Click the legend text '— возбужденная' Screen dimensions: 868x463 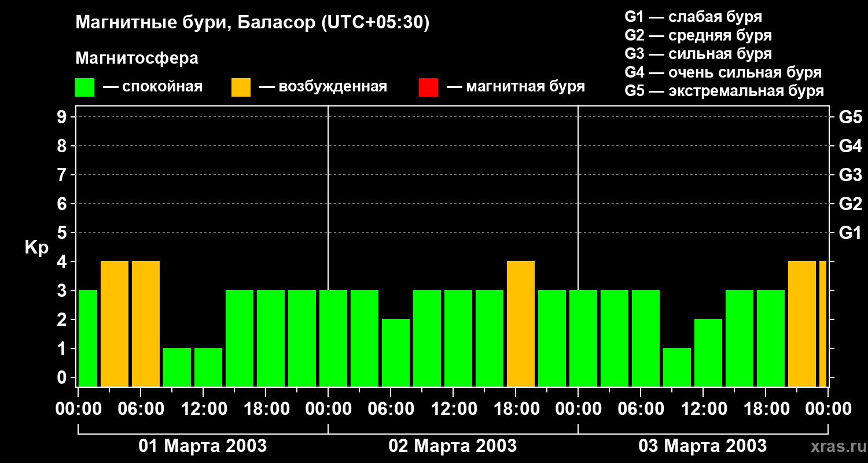coord(323,87)
